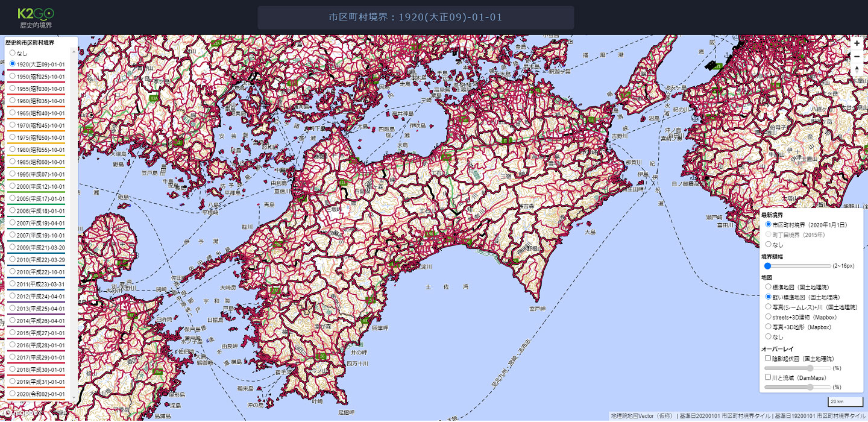Reset map bearing with compass button
The width and height of the screenshot is (868, 422).
tap(857, 70)
